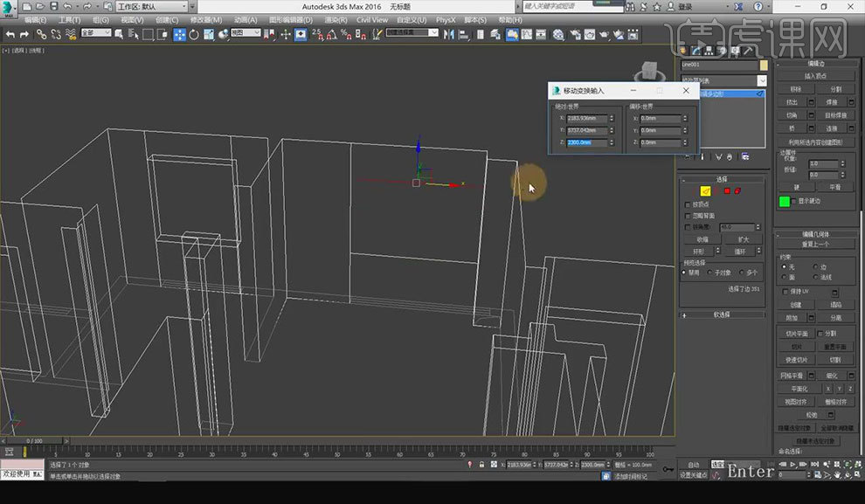Expand the modifier list dropdown

pos(762,79)
